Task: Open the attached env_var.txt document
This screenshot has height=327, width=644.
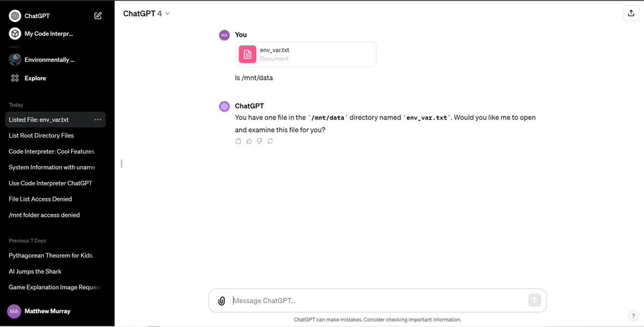Action: point(305,54)
